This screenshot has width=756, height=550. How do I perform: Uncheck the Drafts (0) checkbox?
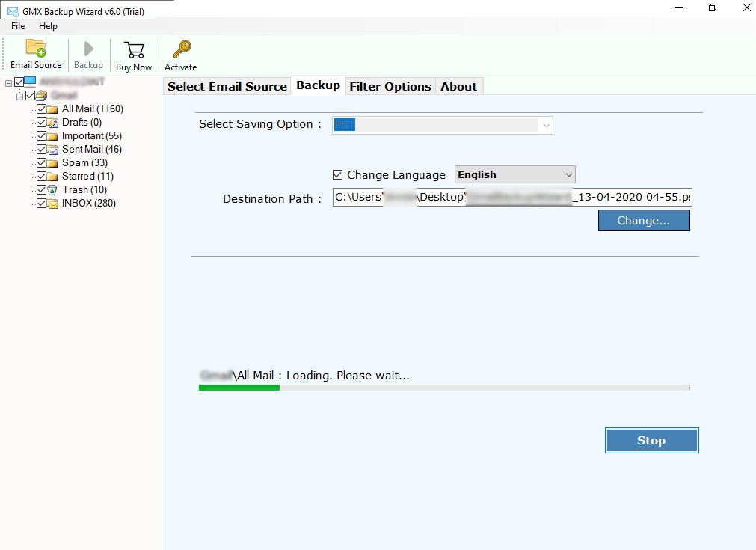(x=41, y=122)
